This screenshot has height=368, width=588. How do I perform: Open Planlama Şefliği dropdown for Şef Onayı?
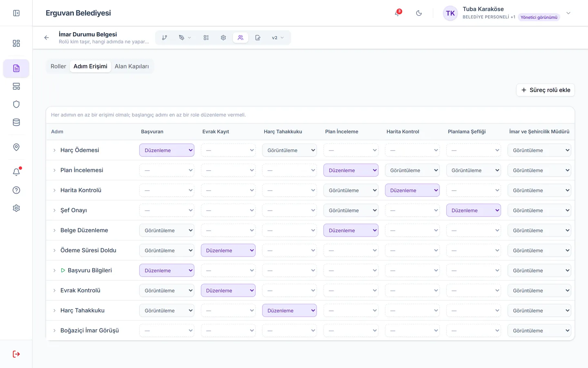point(474,210)
